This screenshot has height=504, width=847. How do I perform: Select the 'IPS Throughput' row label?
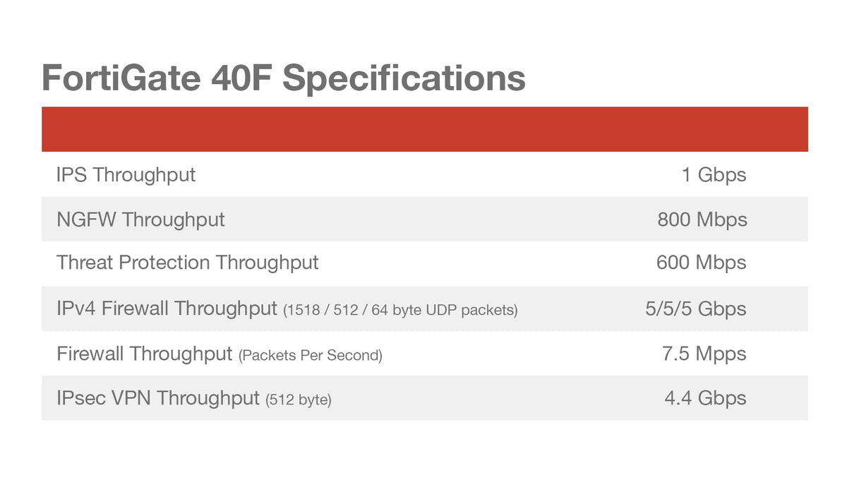click(126, 174)
